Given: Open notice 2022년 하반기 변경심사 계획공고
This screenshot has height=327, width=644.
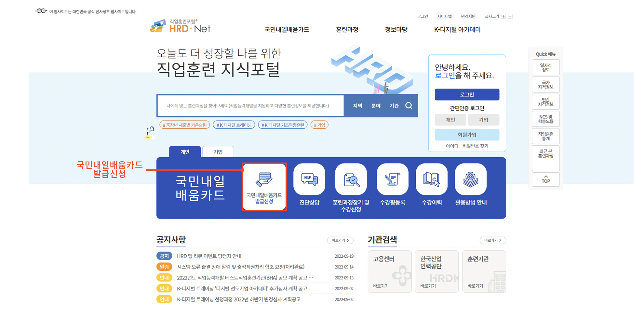Looking at the screenshot, I should tap(239, 299).
